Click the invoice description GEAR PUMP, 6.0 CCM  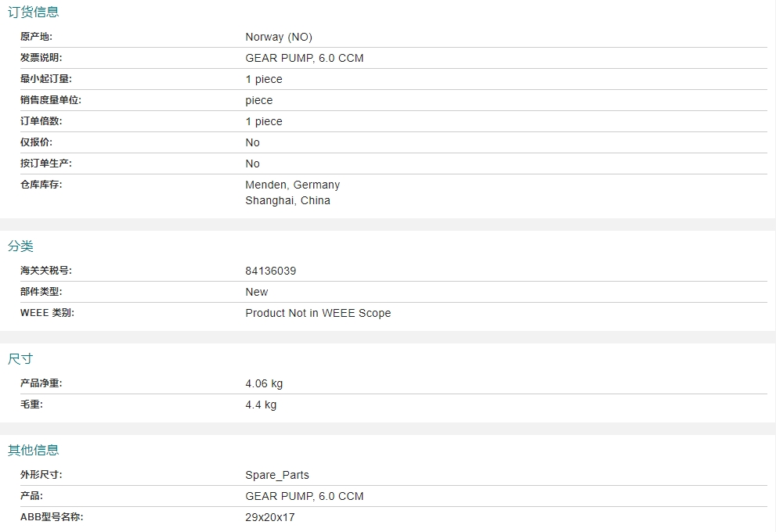click(x=305, y=59)
